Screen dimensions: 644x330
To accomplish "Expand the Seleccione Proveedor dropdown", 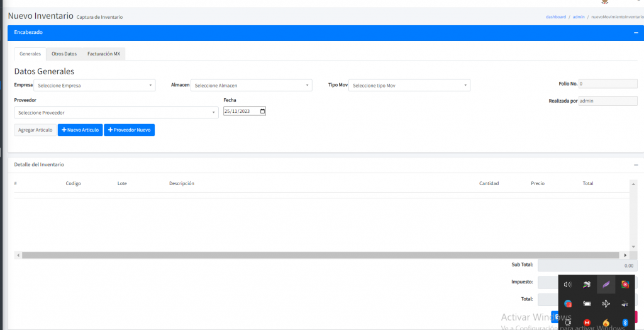I will [x=116, y=113].
